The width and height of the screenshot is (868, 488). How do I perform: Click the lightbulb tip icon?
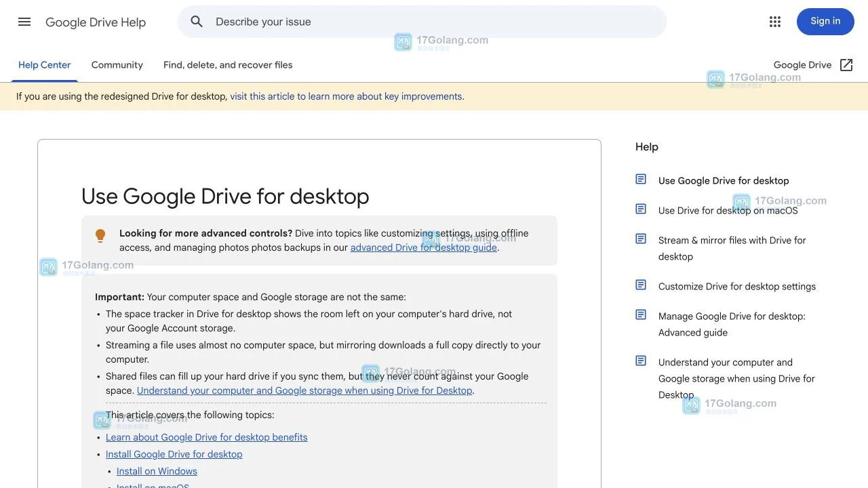point(100,236)
